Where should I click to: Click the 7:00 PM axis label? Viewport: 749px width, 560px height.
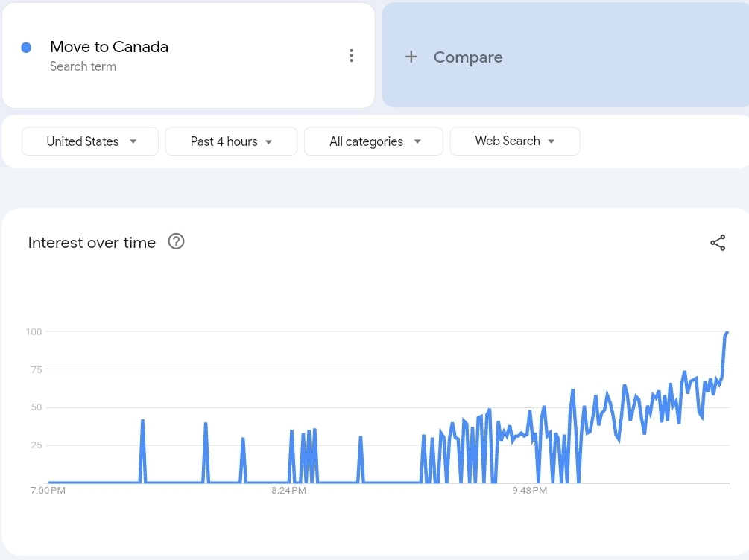click(x=48, y=490)
